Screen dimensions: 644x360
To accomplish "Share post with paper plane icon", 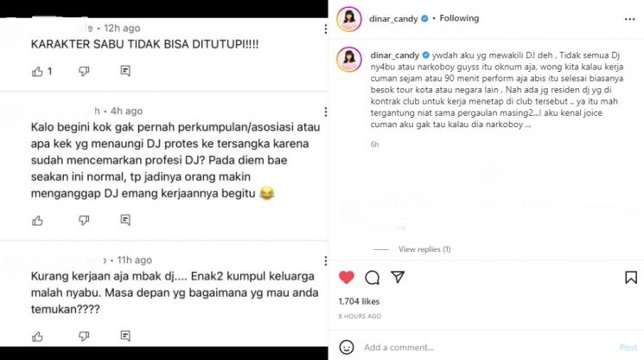I will [398, 277].
